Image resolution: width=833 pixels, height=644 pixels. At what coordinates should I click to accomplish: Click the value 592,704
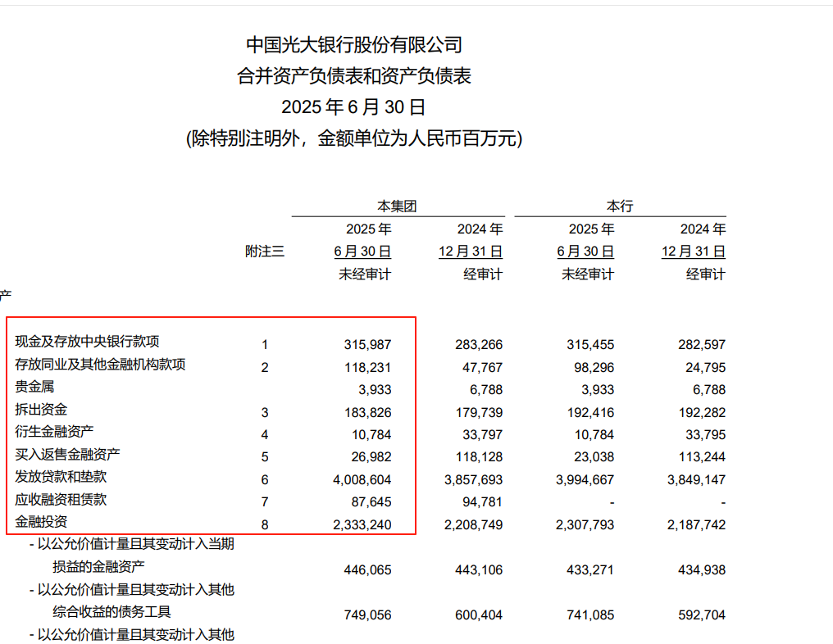702,615
